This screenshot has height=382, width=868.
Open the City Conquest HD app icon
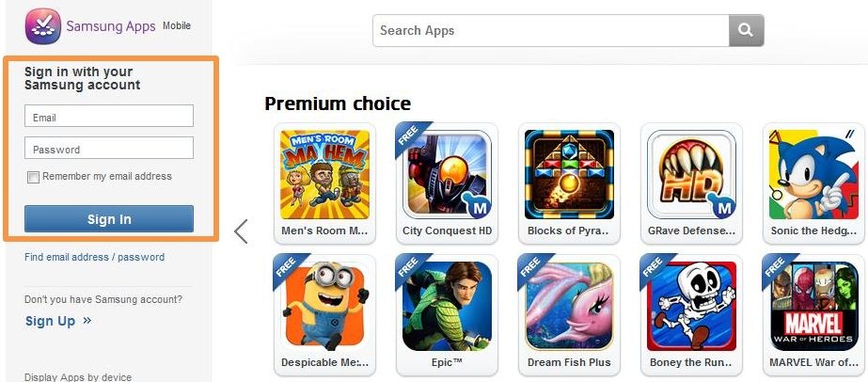tap(447, 174)
